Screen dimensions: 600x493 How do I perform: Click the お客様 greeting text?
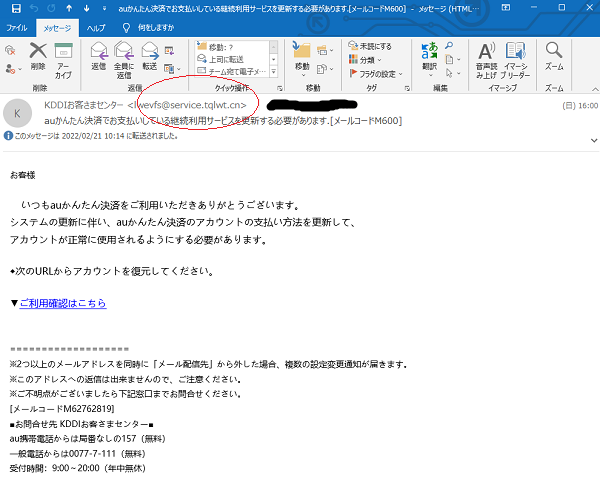point(23,175)
